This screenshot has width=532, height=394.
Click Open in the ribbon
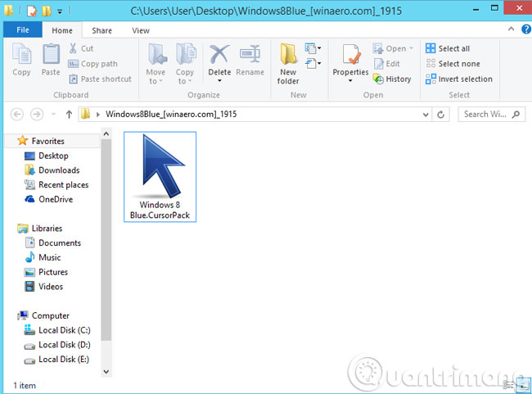click(x=393, y=48)
